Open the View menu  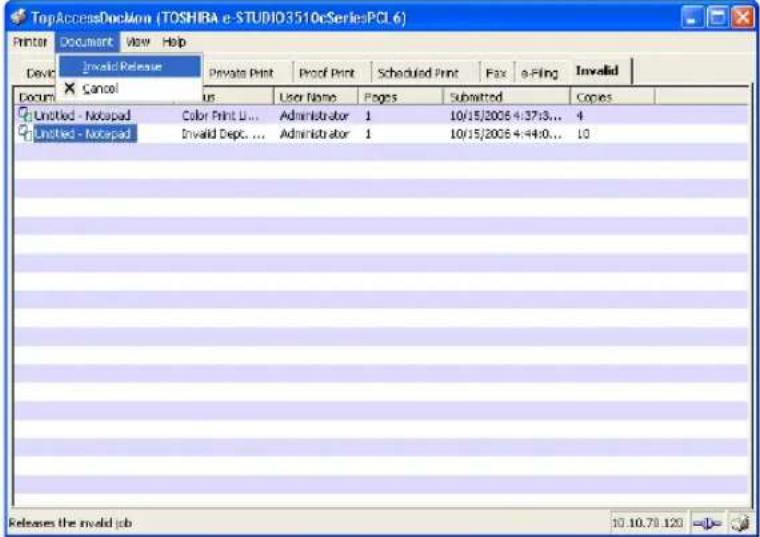coord(138,42)
